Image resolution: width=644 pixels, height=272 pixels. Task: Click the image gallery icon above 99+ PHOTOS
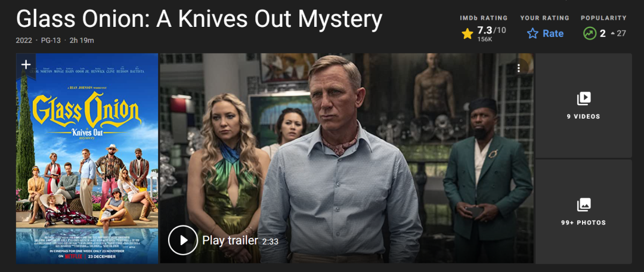pyautogui.click(x=584, y=205)
